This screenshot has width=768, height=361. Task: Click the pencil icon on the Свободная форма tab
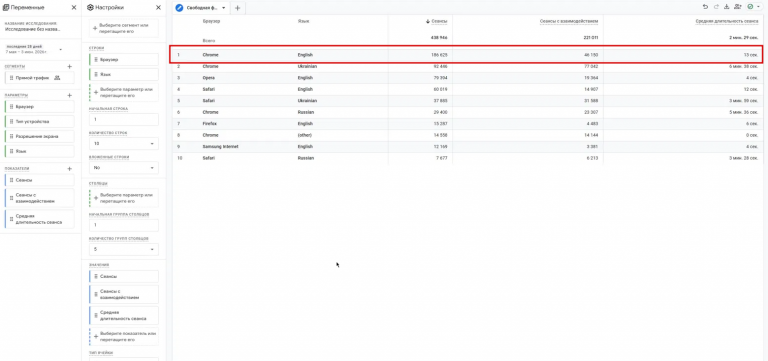click(179, 8)
